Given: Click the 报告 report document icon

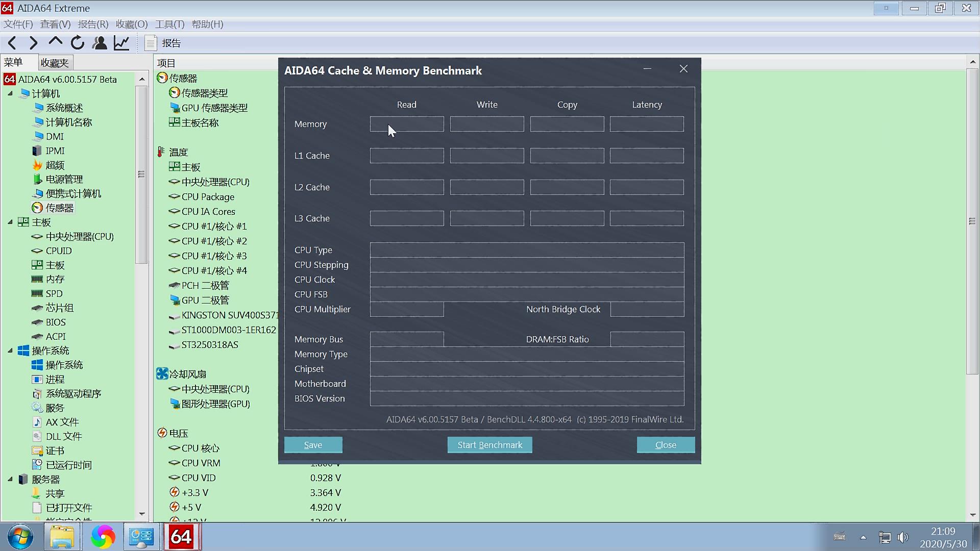Looking at the screenshot, I should point(151,43).
